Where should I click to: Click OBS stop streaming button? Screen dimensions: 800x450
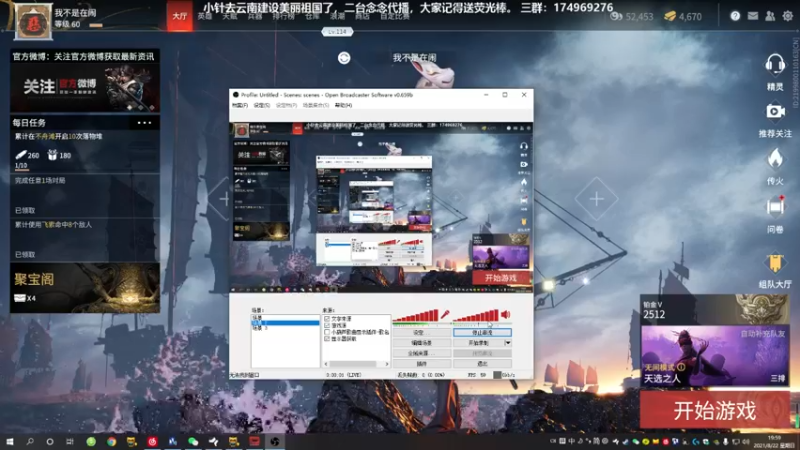point(482,333)
